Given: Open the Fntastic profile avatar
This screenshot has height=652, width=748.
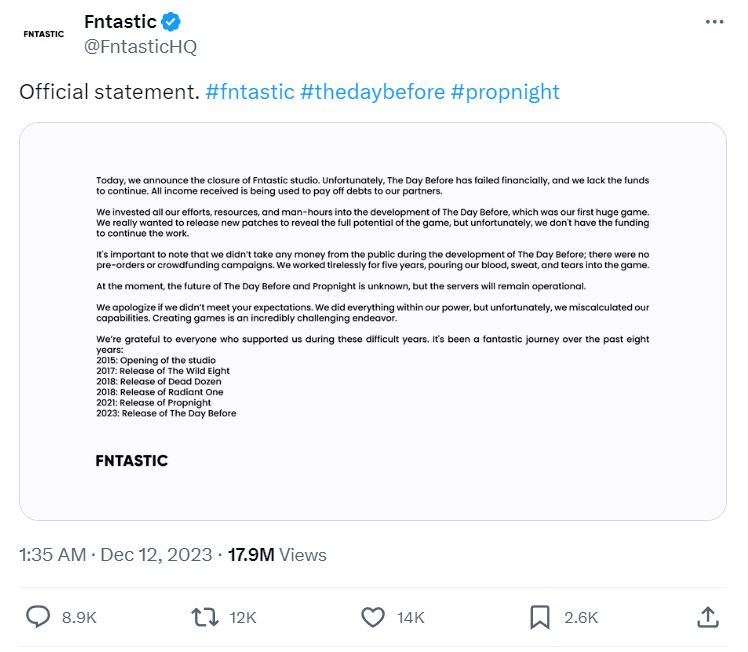Looking at the screenshot, I should tap(42, 33).
